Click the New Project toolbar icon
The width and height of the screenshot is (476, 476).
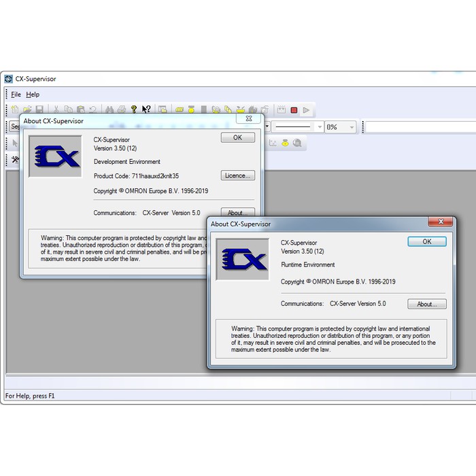click(x=15, y=109)
